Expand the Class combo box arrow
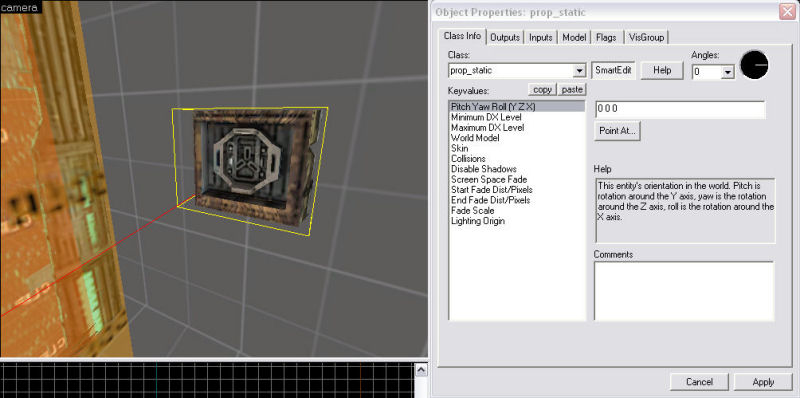Image resolution: width=800 pixels, height=398 pixels. tap(579, 71)
